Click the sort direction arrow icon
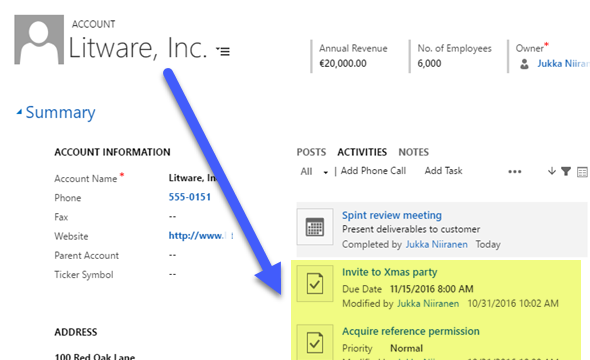Screen dimensions: 590x360 pyautogui.click(x=552, y=171)
